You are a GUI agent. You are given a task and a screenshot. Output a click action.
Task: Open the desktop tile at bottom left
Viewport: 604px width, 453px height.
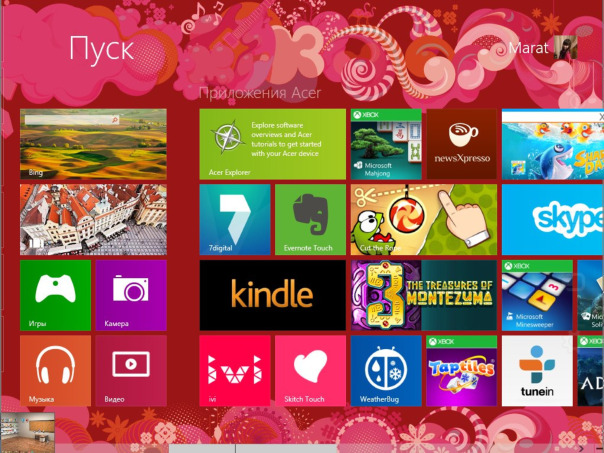click(x=27, y=433)
